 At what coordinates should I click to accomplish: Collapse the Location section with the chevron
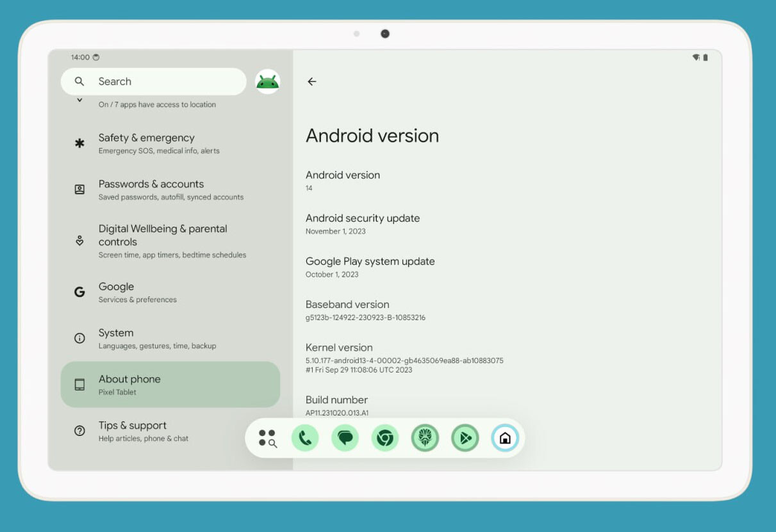(79, 99)
